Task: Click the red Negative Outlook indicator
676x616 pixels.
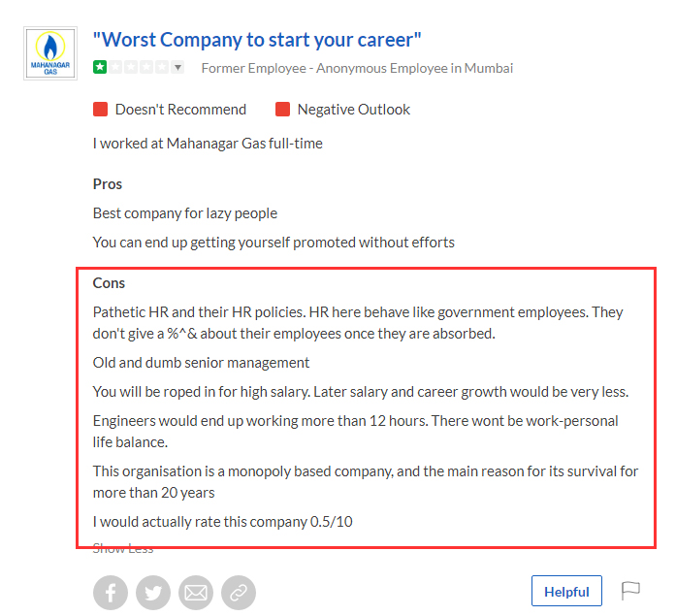Action: (x=283, y=110)
